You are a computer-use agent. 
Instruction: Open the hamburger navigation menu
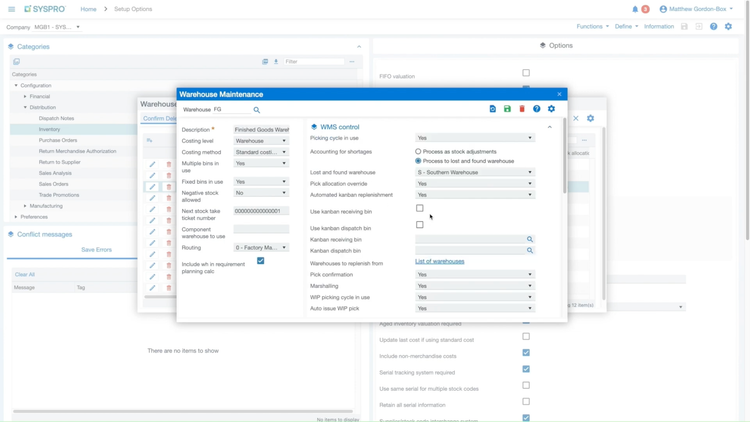tap(11, 9)
